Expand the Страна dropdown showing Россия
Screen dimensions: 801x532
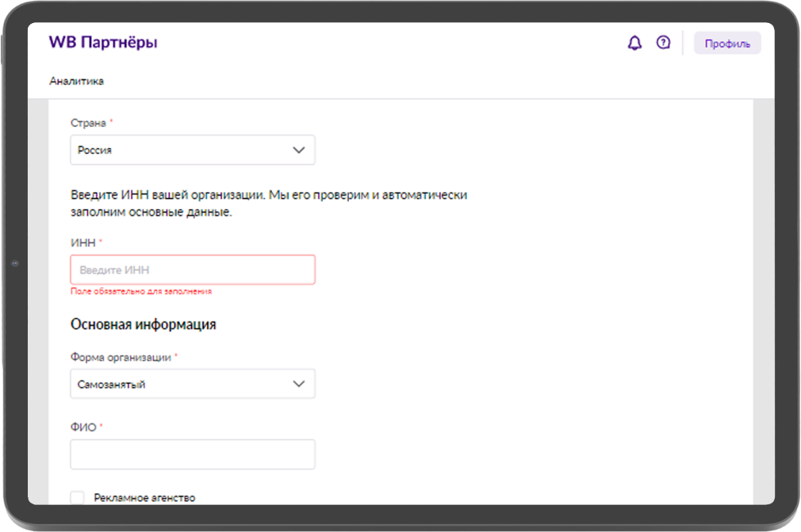(x=192, y=150)
